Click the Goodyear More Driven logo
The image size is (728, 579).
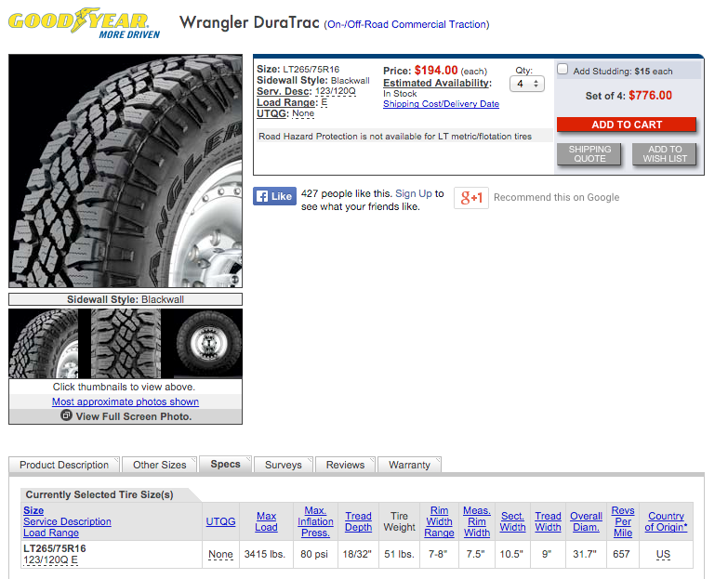pyautogui.click(x=84, y=23)
